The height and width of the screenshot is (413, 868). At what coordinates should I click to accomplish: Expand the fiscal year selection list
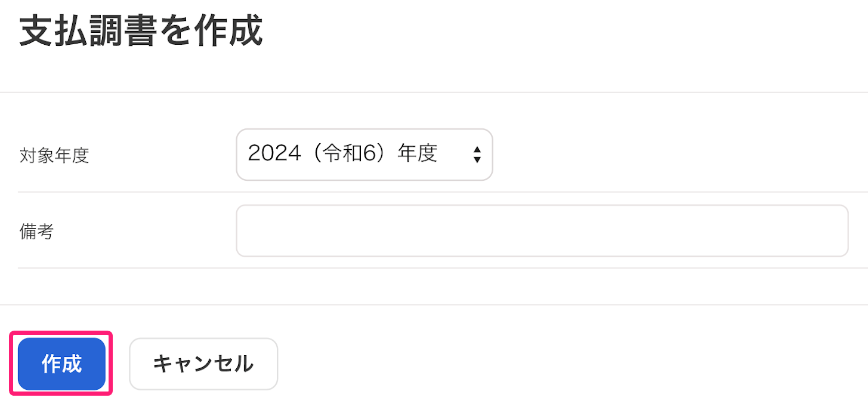coord(364,155)
